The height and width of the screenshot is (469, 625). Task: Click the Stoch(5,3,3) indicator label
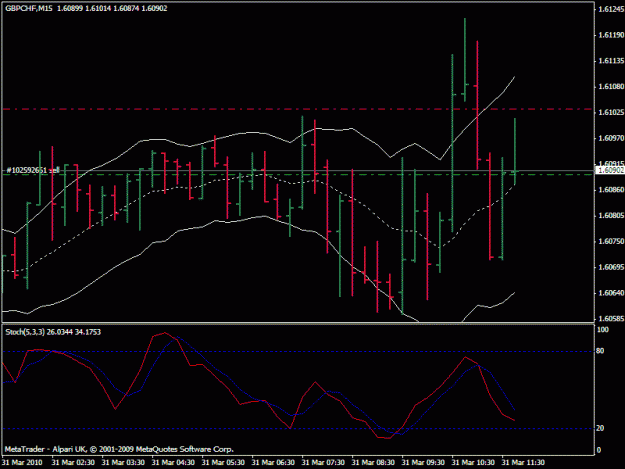[x=25, y=332]
